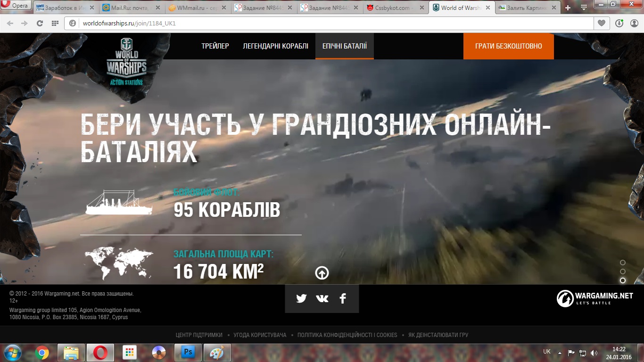Click the World of Warships logo
Screen dimensions: 644x362
point(126,61)
